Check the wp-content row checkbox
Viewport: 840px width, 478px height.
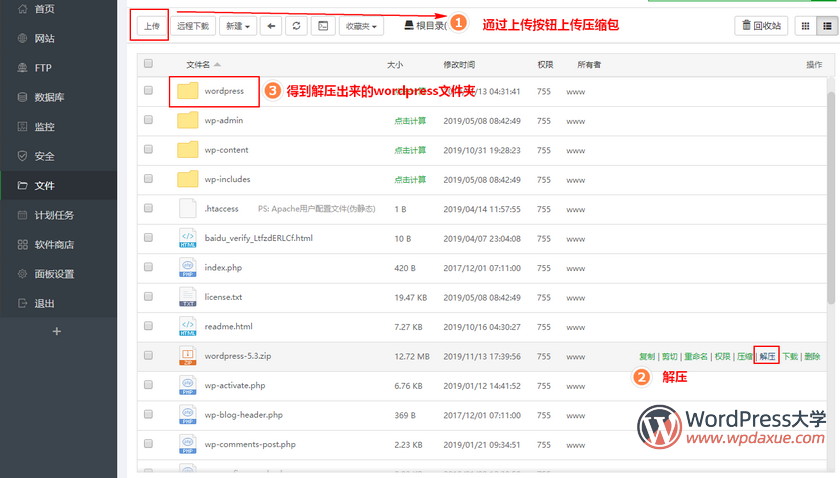(148, 149)
